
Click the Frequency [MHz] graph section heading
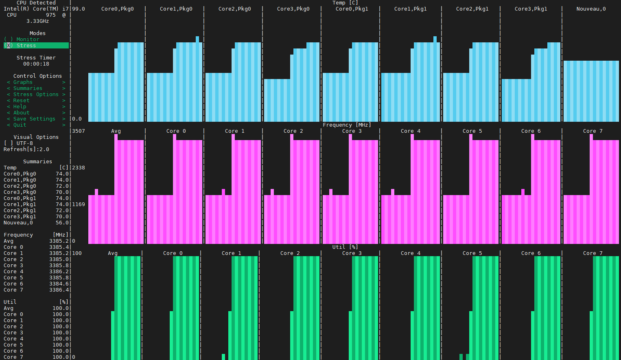[x=347, y=125]
